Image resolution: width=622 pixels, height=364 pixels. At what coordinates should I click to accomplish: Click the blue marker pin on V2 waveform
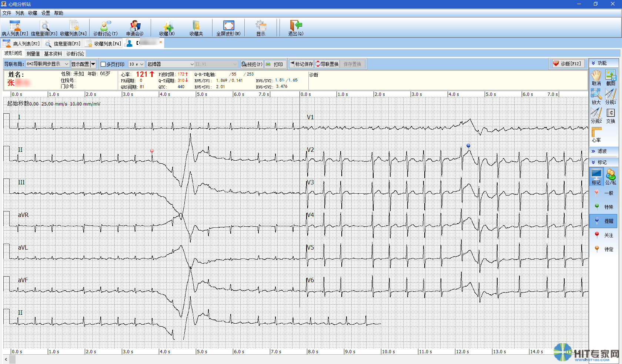tap(468, 146)
